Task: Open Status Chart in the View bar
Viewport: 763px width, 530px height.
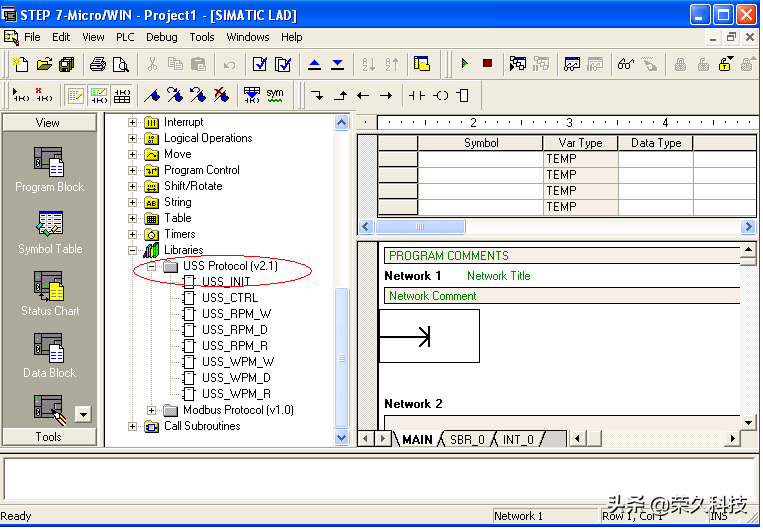Action: coord(49,293)
